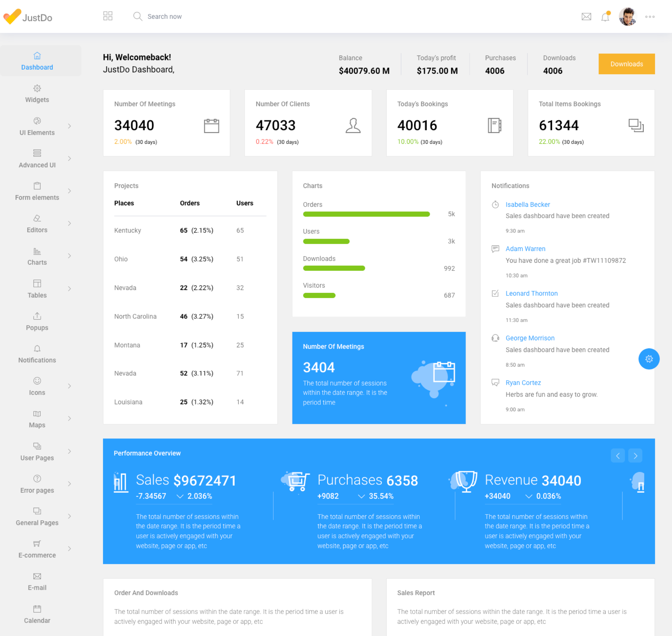Open the user profile avatar
Image resolution: width=672 pixels, height=636 pixels.
coord(627,17)
